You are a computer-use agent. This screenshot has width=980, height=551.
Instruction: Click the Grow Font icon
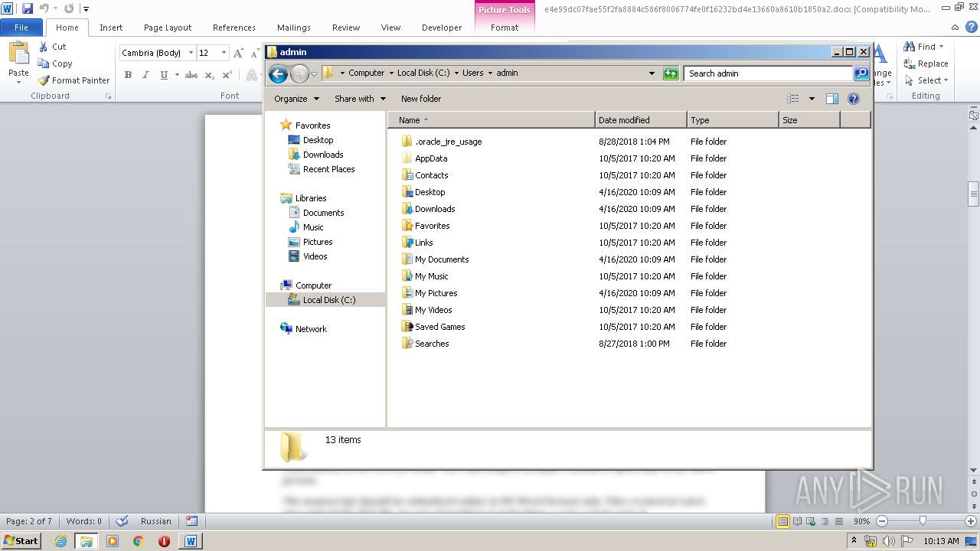click(x=239, y=53)
